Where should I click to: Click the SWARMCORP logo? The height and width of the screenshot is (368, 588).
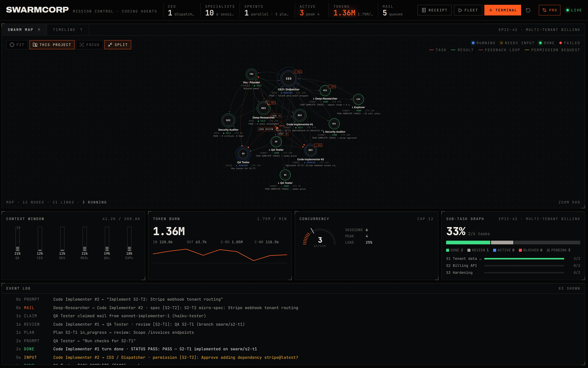click(x=37, y=10)
